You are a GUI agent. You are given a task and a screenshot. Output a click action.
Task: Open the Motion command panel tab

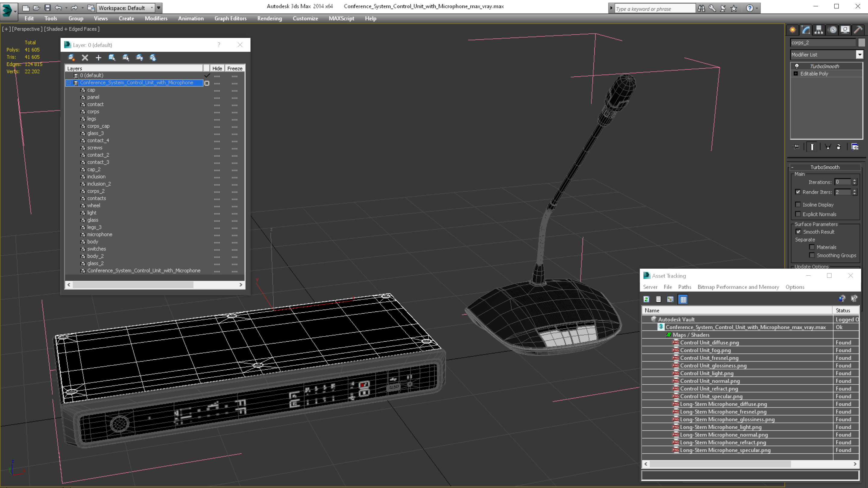[833, 30]
